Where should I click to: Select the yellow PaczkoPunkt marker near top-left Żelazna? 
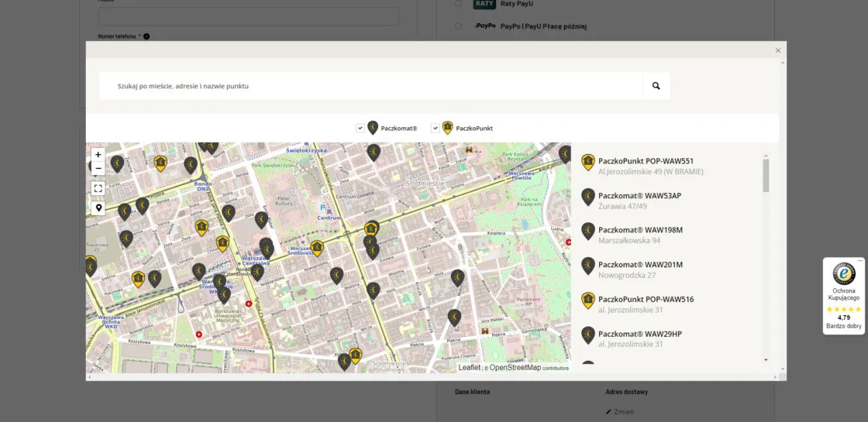(160, 163)
